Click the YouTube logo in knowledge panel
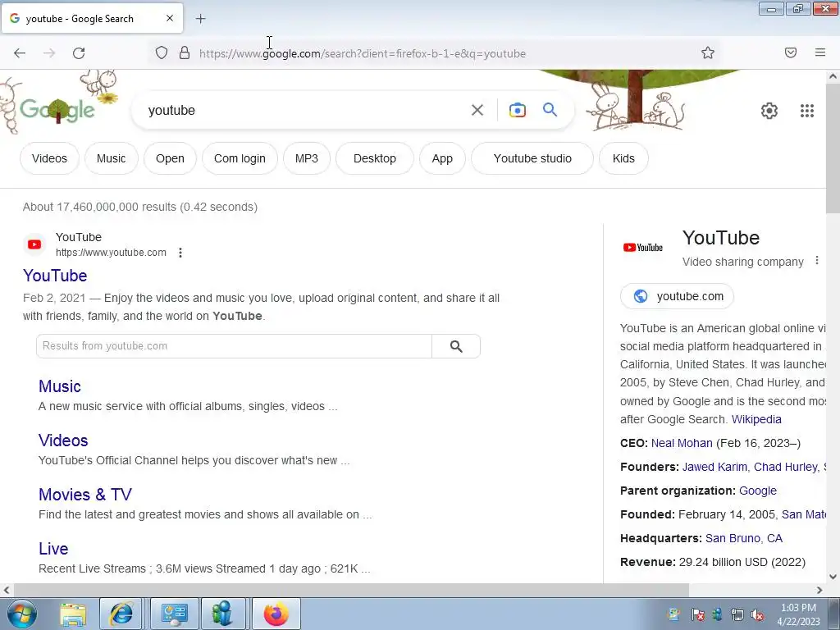The width and height of the screenshot is (840, 630). tap(643, 248)
